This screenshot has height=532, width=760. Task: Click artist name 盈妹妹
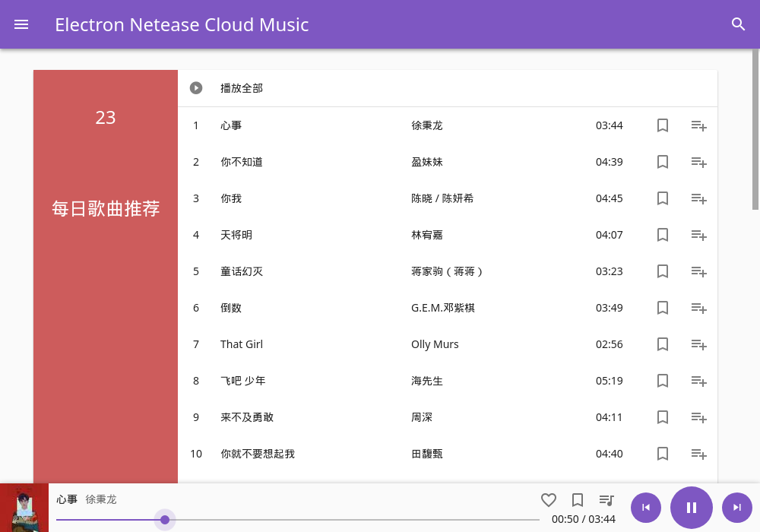(x=426, y=162)
